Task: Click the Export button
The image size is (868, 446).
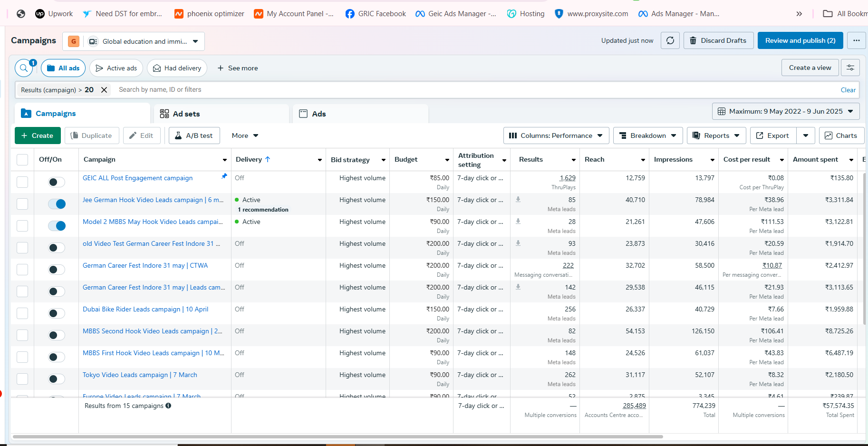Action: (x=773, y=136)
